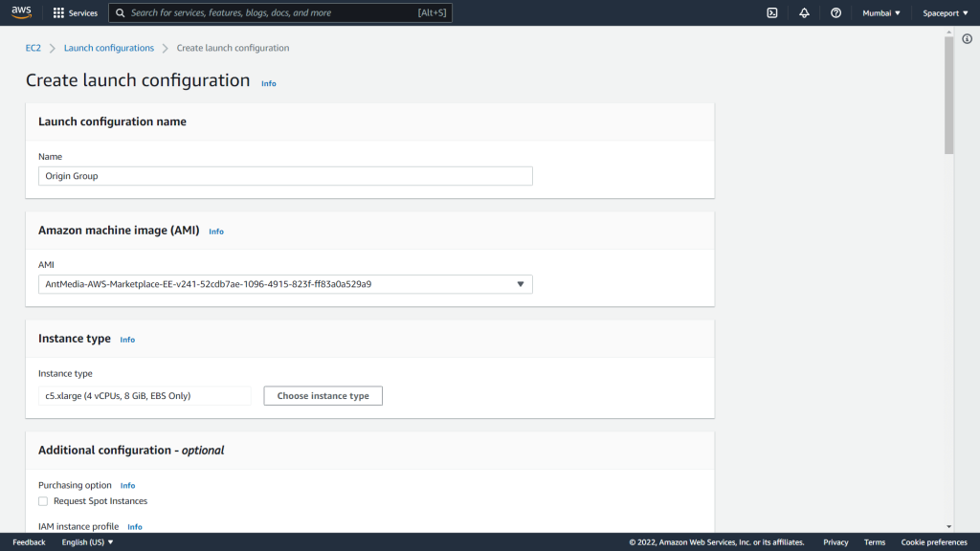Screen dimensions: 980x551
Task: Click the c5.xlarge instance type field
Action: pyautogui.click(x=145, y=395)
